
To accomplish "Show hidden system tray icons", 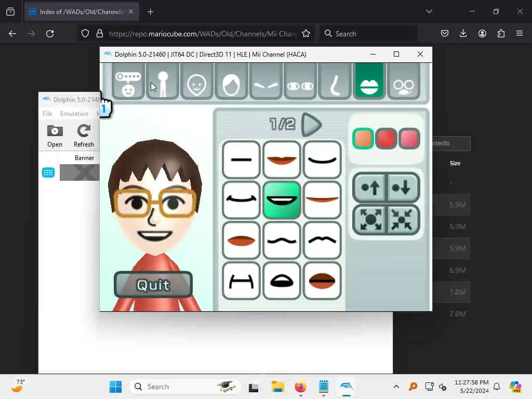I will click(x=396, y=387).
